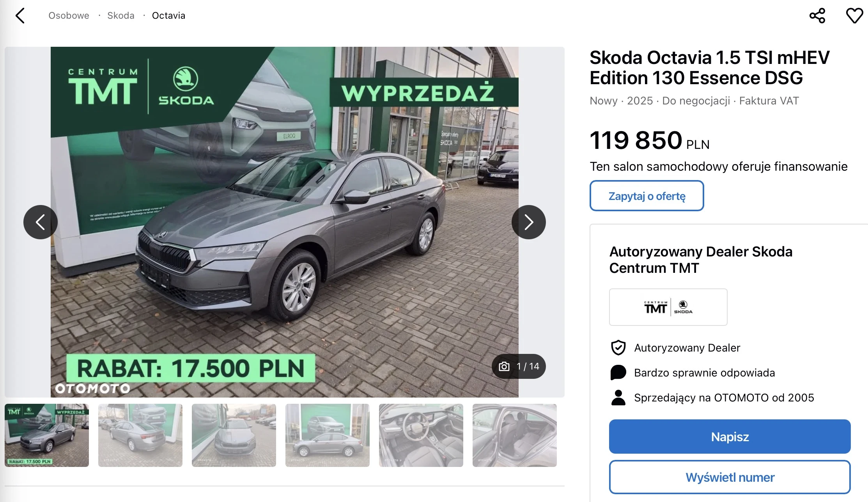This screenshot has width=868, height=502.
Task: Go to the Skoda breadcrumb category
Action: point(121,16)
